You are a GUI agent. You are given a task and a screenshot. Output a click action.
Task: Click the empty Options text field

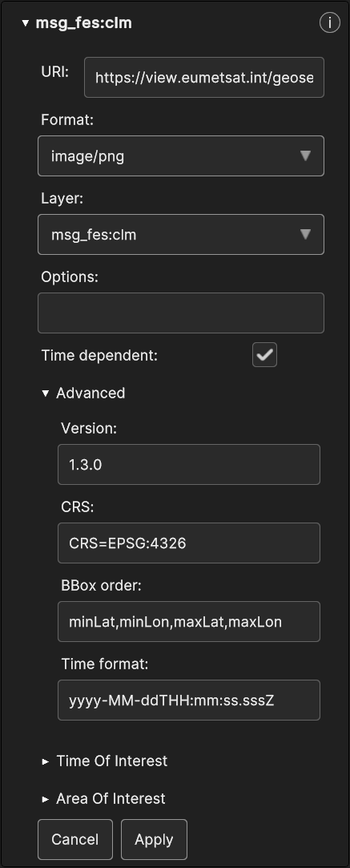[181, 313]
